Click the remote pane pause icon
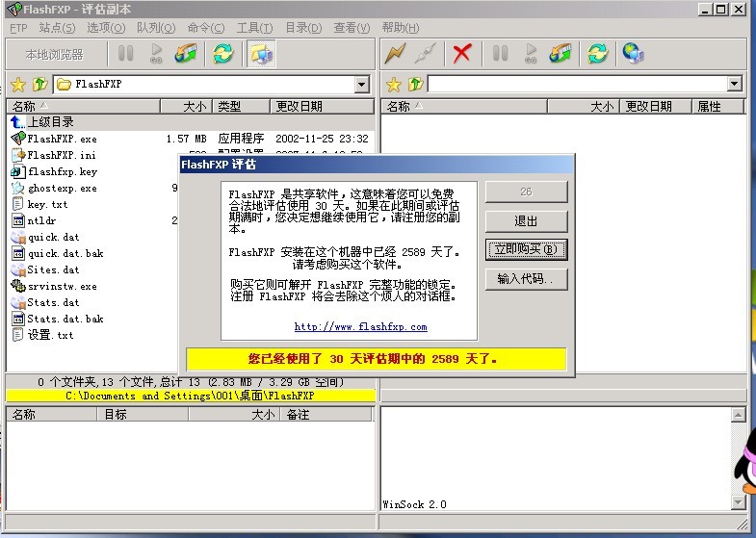The height and width of the screenshot is (538, 756). [x=501, y=53]
